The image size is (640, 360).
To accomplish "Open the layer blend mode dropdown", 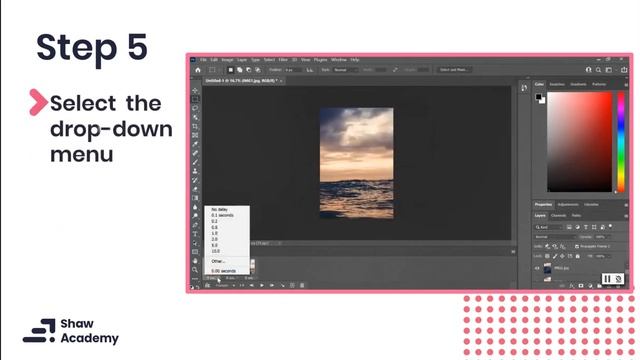I will point(554,237).
